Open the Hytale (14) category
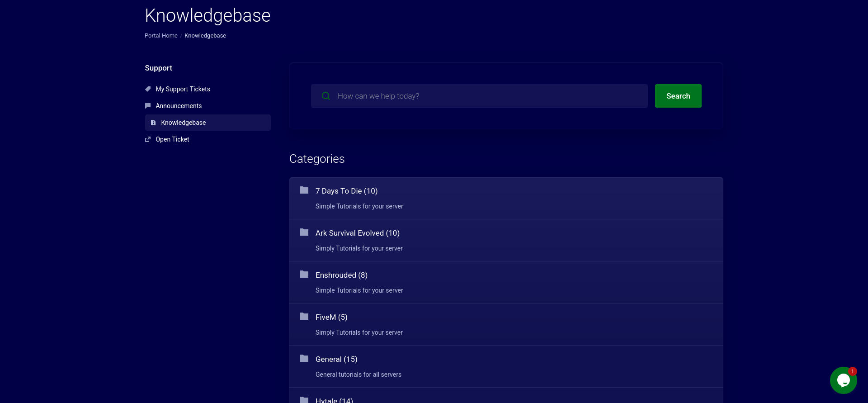 point(334,400)
